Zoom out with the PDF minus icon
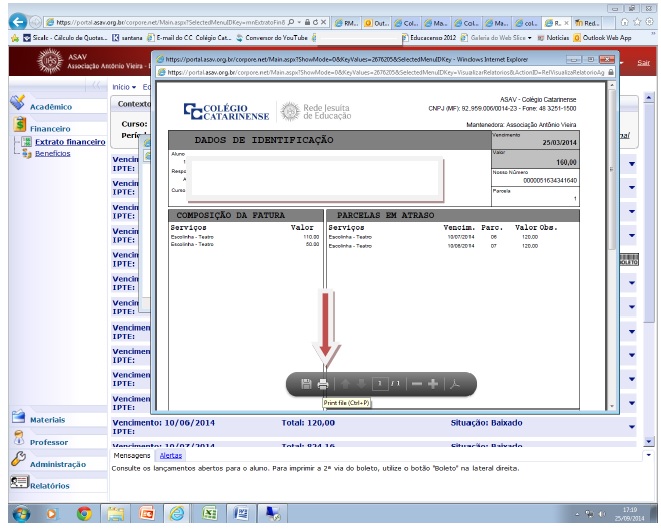Viewport: 661px width, 529px height. [416, 384]
